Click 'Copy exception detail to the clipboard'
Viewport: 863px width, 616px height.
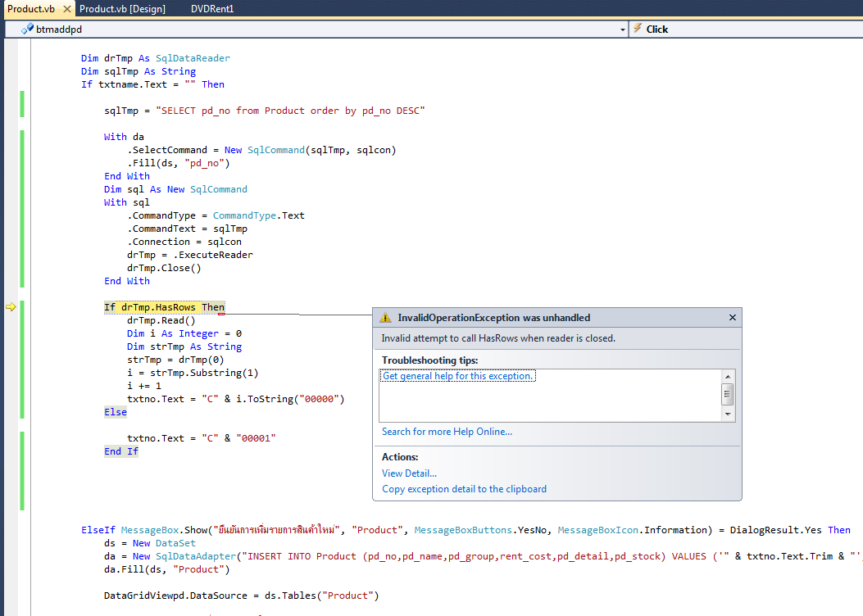tap(464, 489)
